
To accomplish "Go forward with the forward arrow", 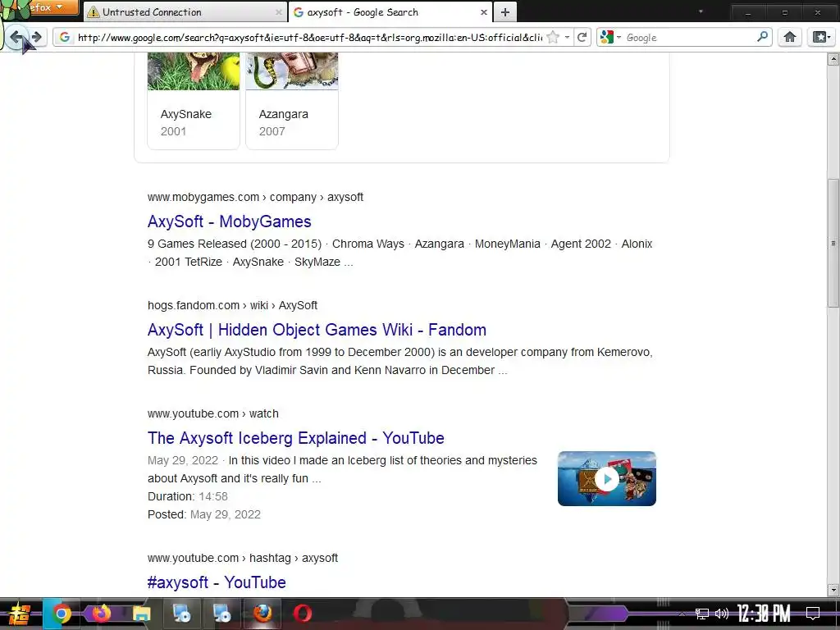I will pos(36,37).
